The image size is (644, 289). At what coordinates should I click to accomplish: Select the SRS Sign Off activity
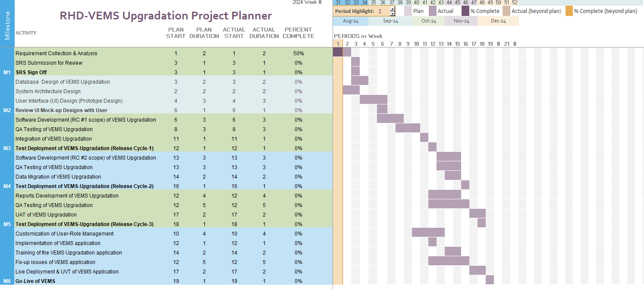click(x=31, y=72)
